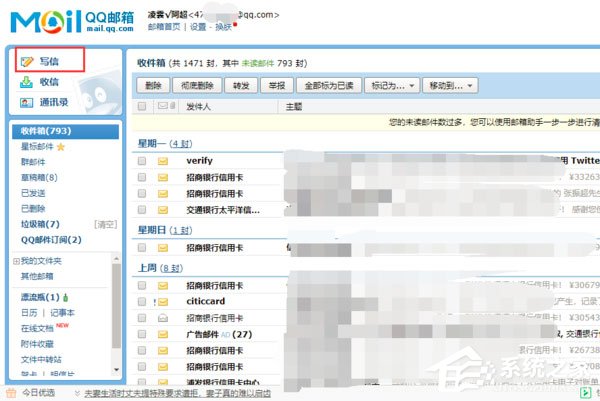The image size is (600, 401).
Task: Click the bottle icon next to 漂流瓶
Action: click(x=65, y=298)
